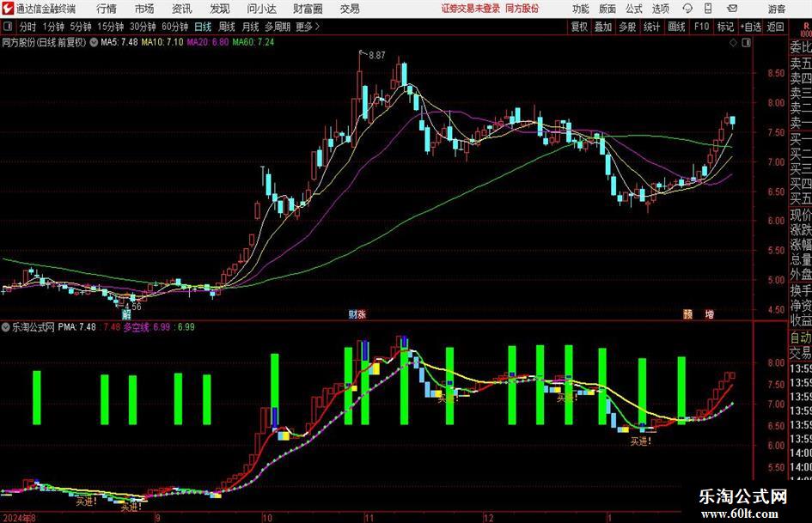Viewport: 812px width, 523px height.
Task: Open the 选项 menu
Action: tap(660, 9)
